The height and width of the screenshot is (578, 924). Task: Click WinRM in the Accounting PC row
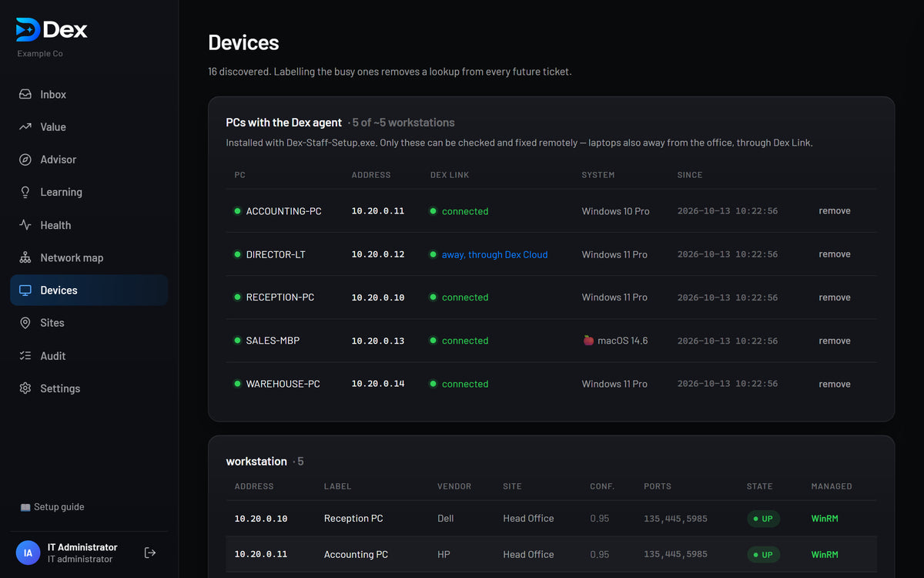click(825, 554)
